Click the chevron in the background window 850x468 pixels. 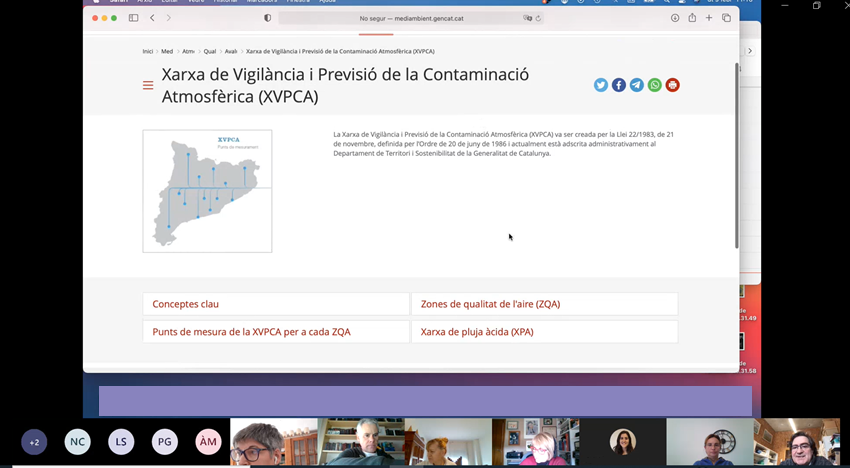(750, 51)
